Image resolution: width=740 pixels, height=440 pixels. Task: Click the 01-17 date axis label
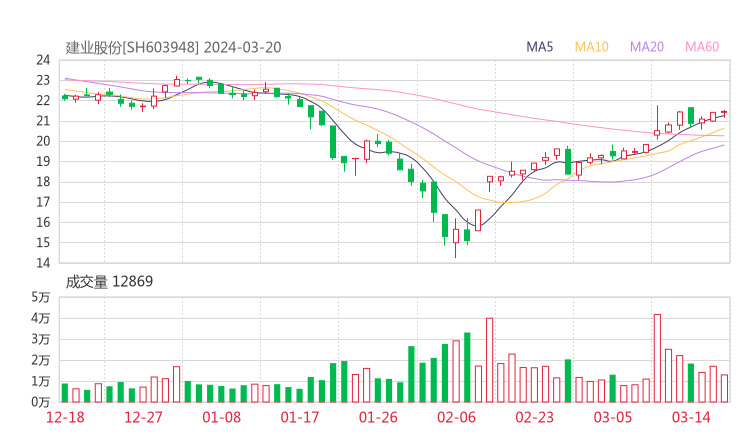[x=300, y=417]
